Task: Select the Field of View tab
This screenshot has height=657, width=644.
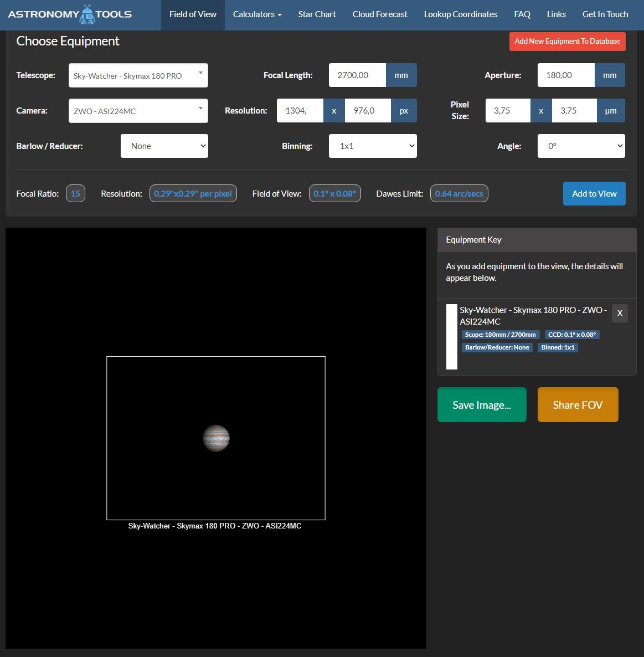Action: 193,14
